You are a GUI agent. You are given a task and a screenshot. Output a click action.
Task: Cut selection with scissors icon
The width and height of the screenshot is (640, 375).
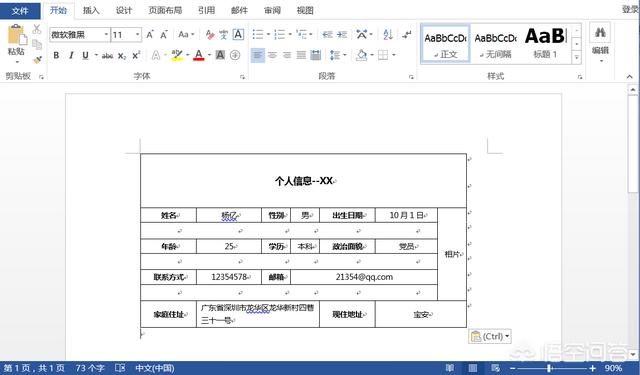tap(37, 29)
